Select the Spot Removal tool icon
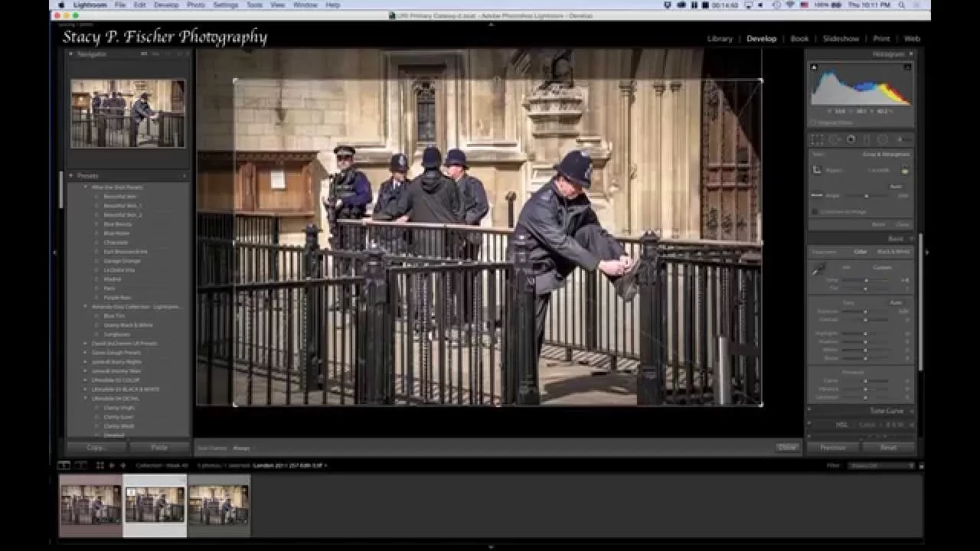Viewport: 980px width, 551px height. pos(834,139)
